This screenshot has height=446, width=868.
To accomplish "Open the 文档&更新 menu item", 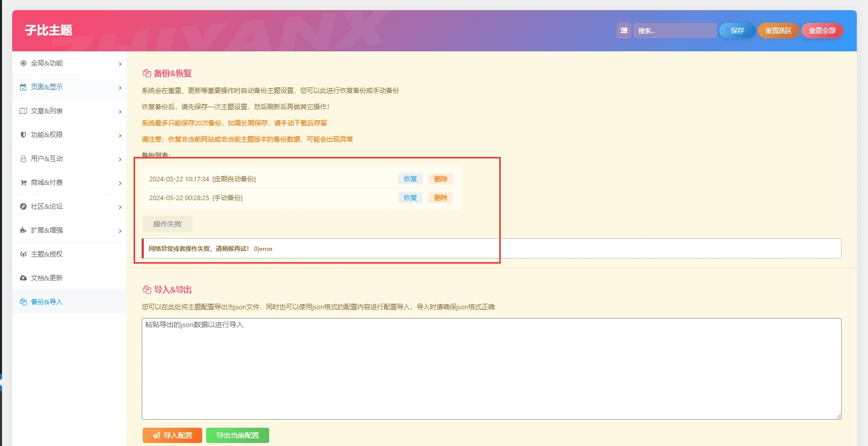I will [x=69, y=278].
